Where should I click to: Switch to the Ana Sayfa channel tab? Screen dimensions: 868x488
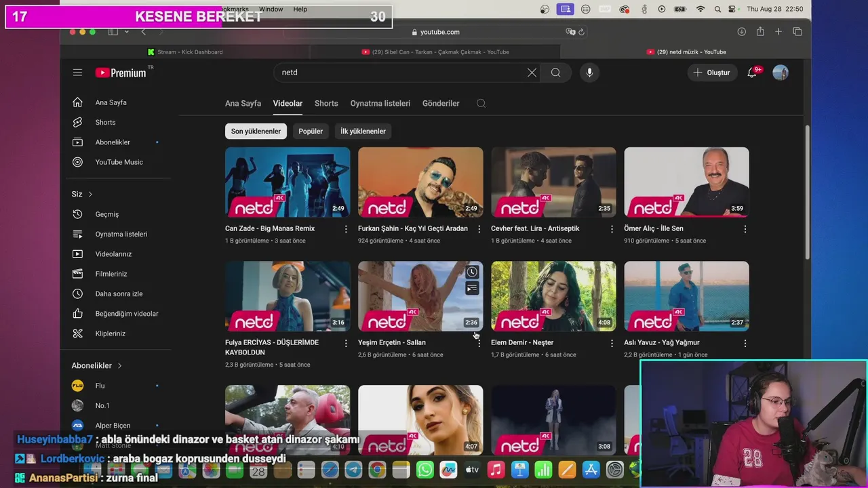pyautogui.click(x=243, y=104)
